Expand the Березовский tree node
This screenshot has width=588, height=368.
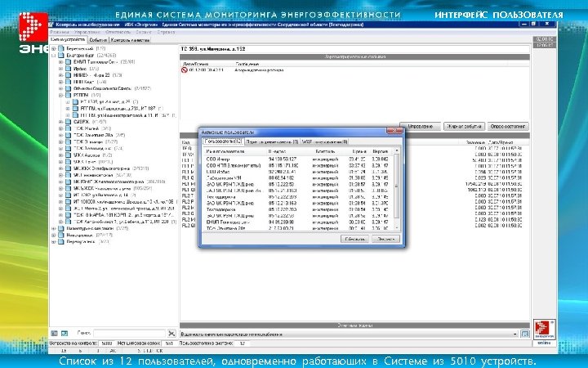53,49
